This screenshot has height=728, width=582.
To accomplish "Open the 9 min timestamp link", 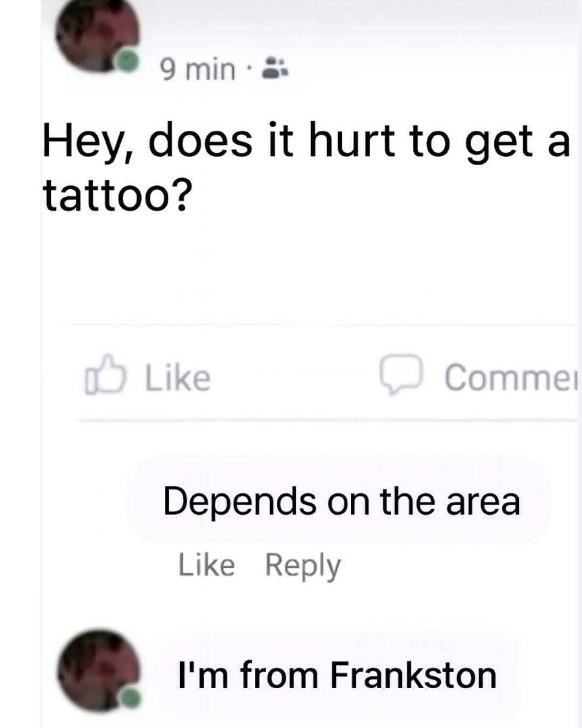I will point(198,70).
